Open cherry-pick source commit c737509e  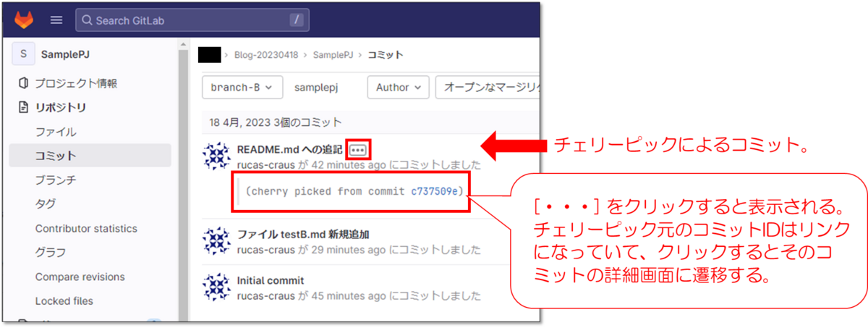click(436, 191)
